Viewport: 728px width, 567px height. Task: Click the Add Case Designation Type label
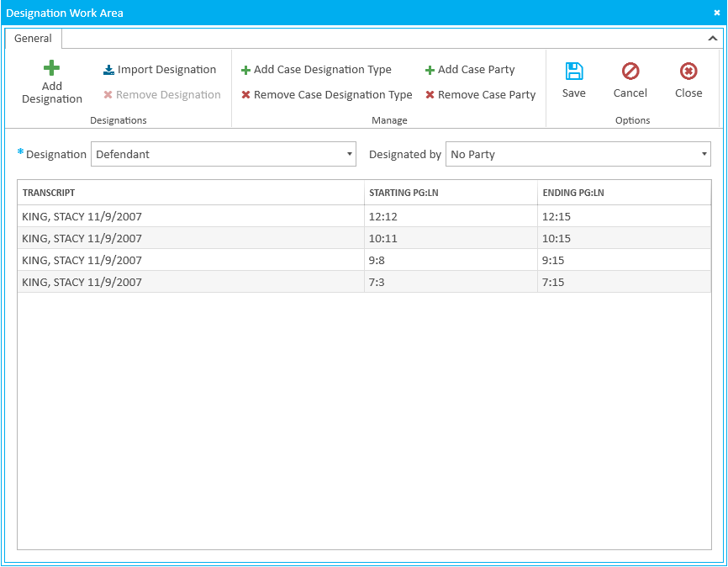(x=323, y=70)
